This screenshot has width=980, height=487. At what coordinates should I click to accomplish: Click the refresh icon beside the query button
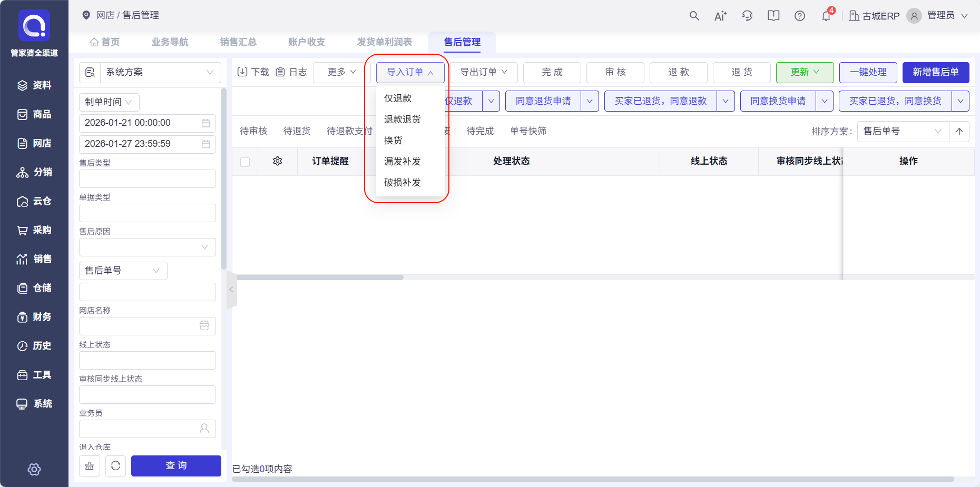coord(115,465)
